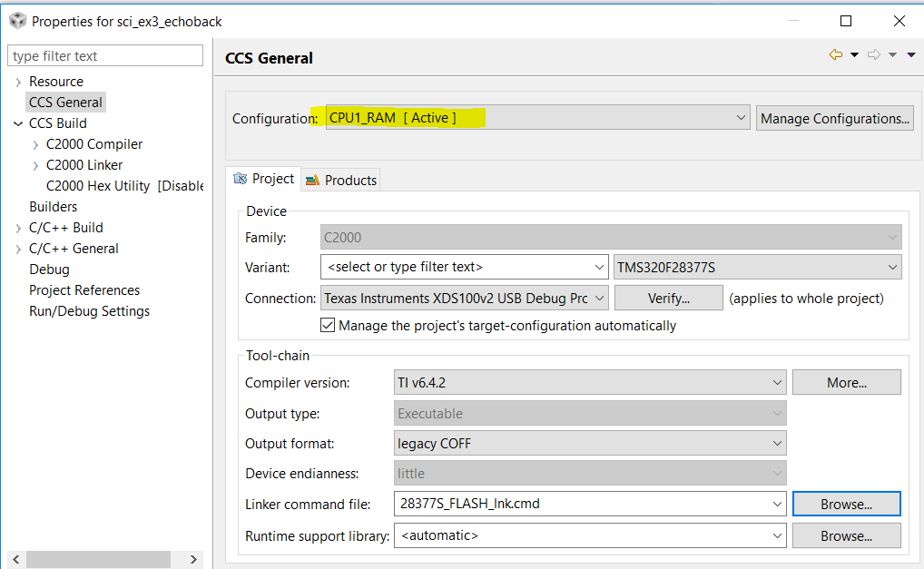Image resolution: width=924 pixels, height=569 pixels.
Task: Open the Runtime support library dropdown
Action: pos(777,535)
